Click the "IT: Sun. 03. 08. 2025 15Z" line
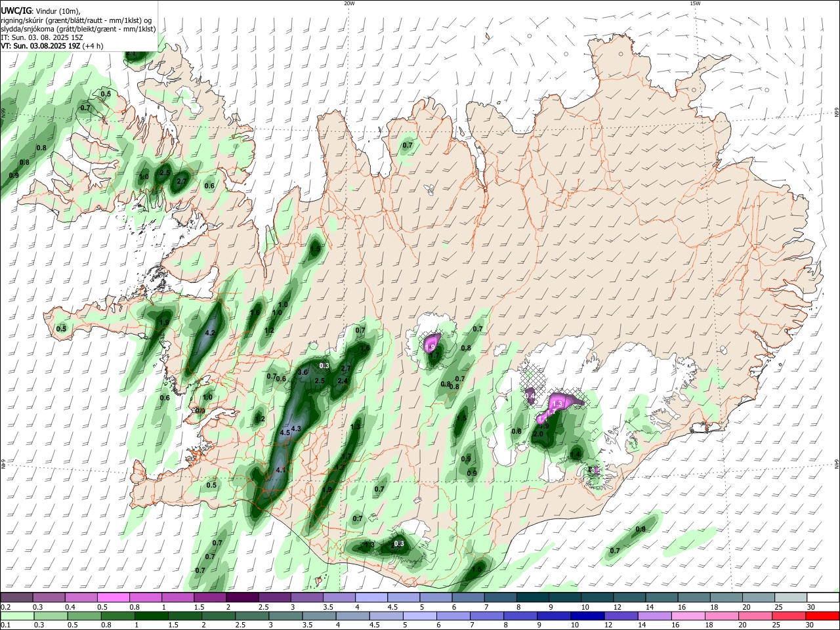 43,37
